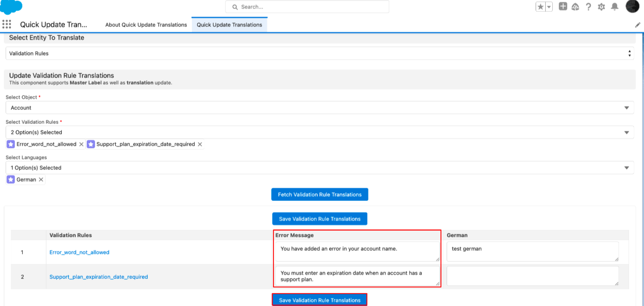Click the Error Message column header
This screenshot has height=306, width=644.
295,235
